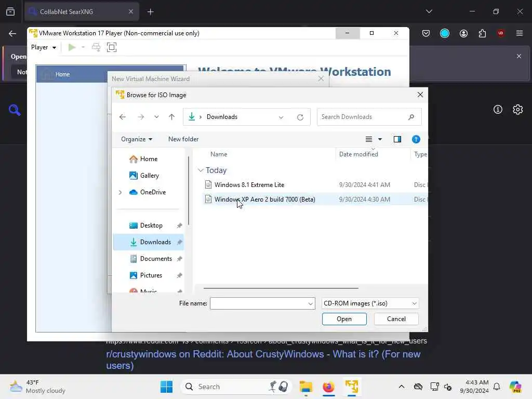Open the Pocket save icon in browser
The width and height of the screenshot is (532, 399).
pyautogui.click(x=426, y=33)
